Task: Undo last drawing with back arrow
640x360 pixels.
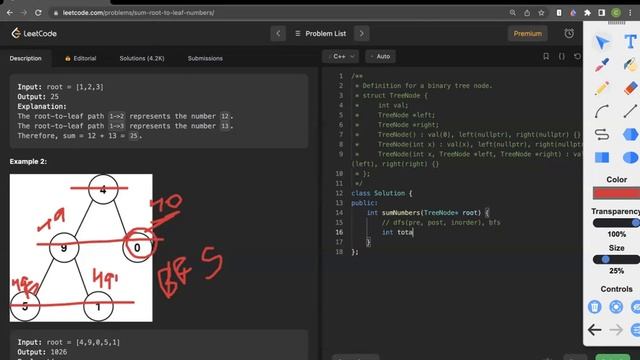Action: [x=595, y=329]
